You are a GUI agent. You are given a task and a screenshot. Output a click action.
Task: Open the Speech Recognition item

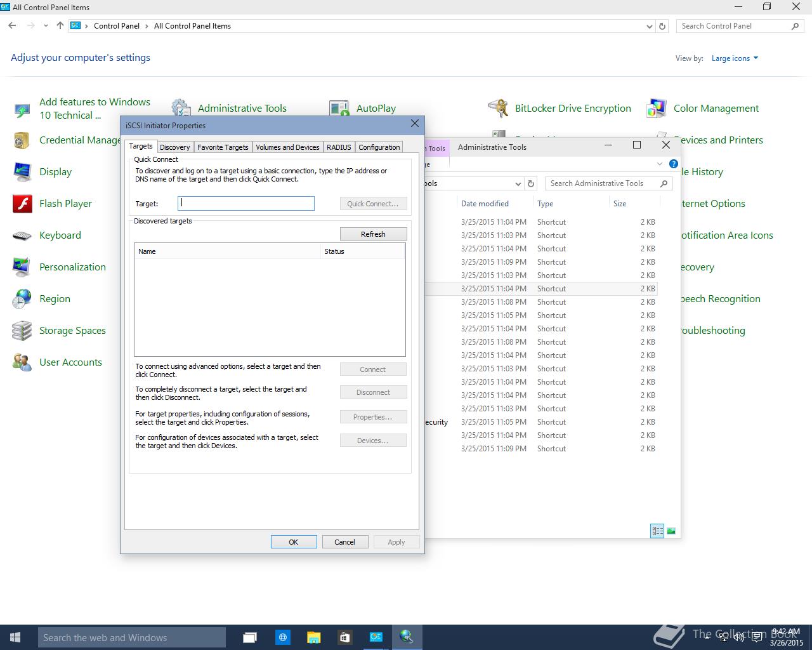click(719, 299)
